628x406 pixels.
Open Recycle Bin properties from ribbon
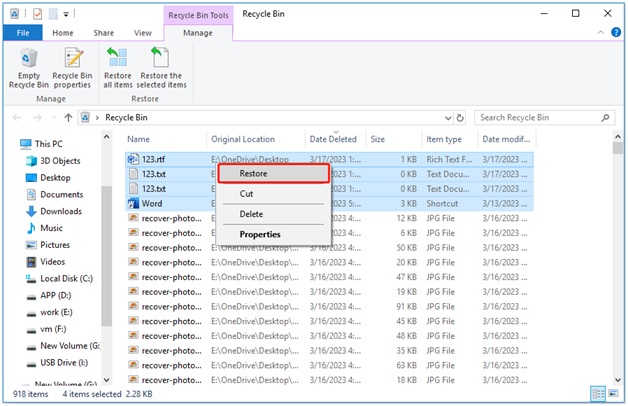pyautogui.click(x=73, y=66)
